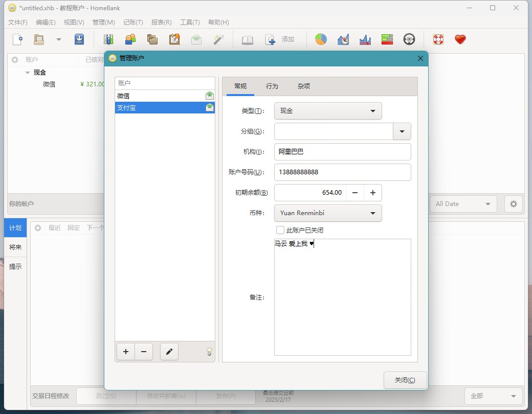Open the 类型 dropdown showing 现金
Image resolution: width=532 pixels, height=414 pixels.
click(328, 111)
